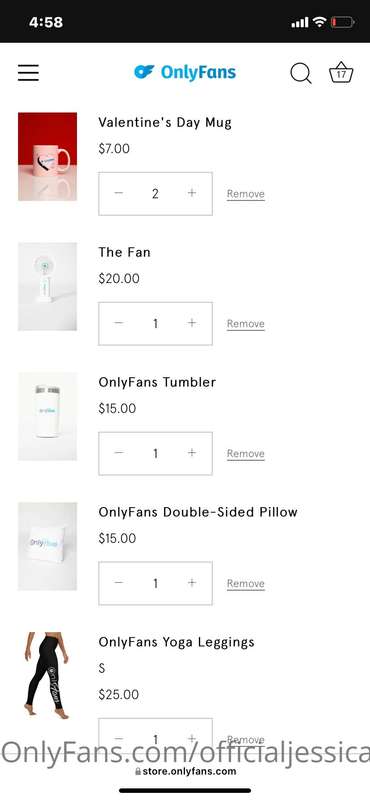This screenshot has height=800, width=370.
Task: Open the OnlyFans Tumbler product title
Action: [157, 382]
